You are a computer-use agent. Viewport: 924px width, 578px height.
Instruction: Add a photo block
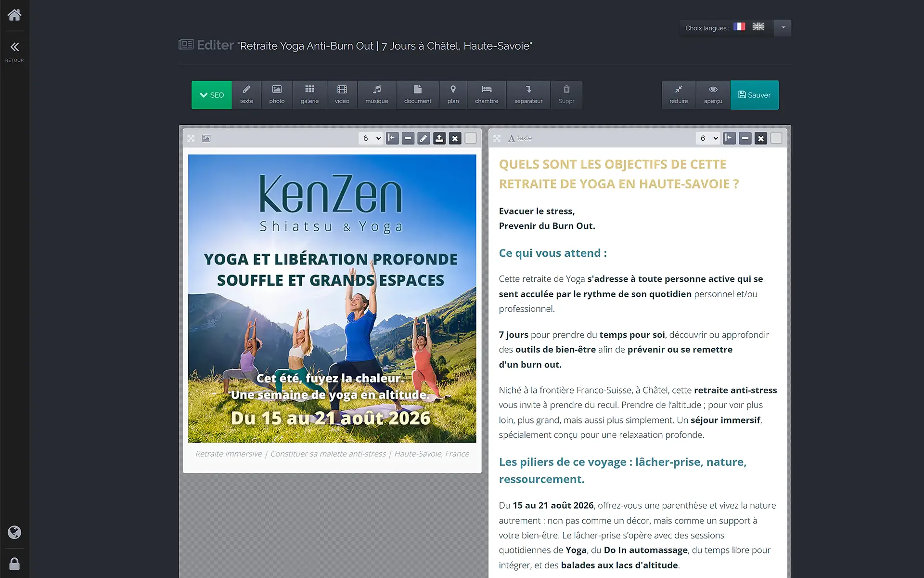[x=277, y=95]
